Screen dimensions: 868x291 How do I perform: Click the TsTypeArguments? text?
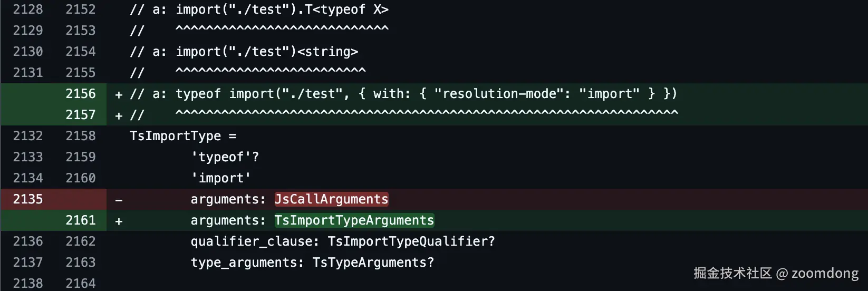[373, 263]
